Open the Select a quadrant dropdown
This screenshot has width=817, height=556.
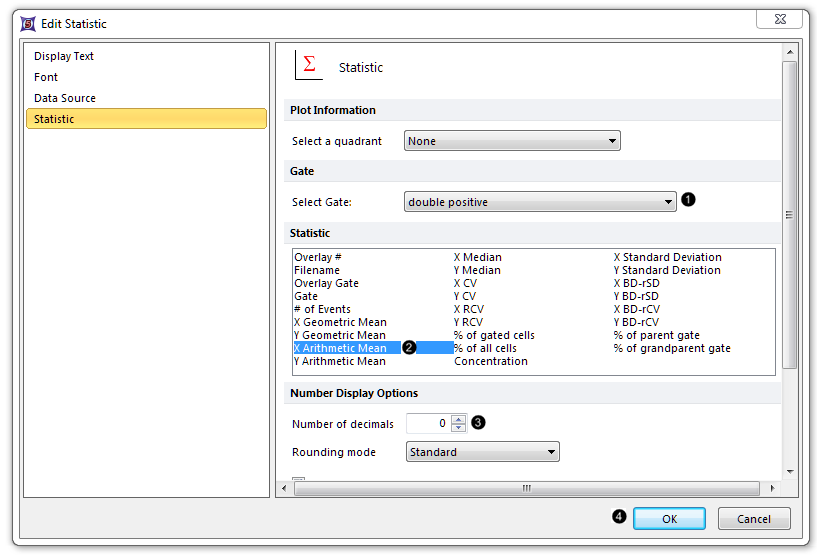coord(512,141)
